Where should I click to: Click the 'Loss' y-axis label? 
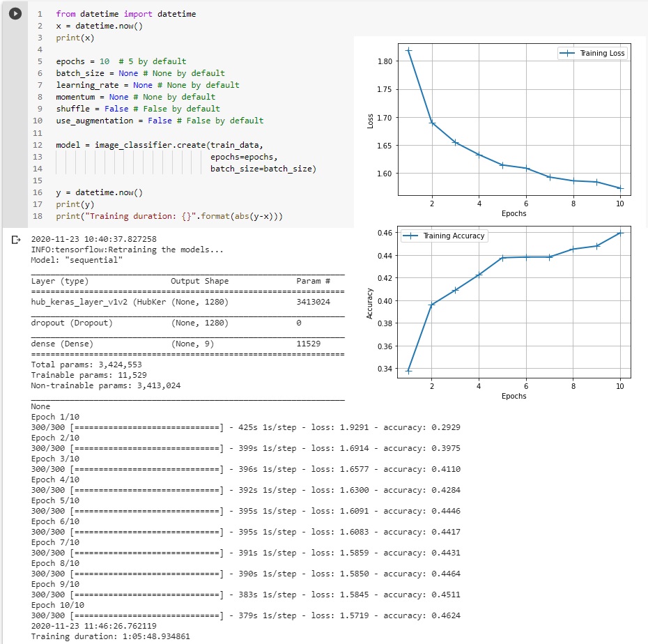point(370,121)
